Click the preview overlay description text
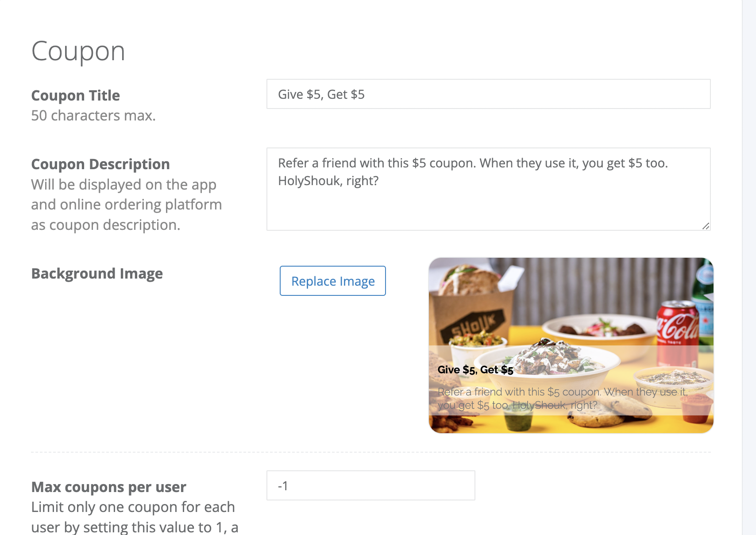The width and height of the screenshot is (756, 535). 562,398
